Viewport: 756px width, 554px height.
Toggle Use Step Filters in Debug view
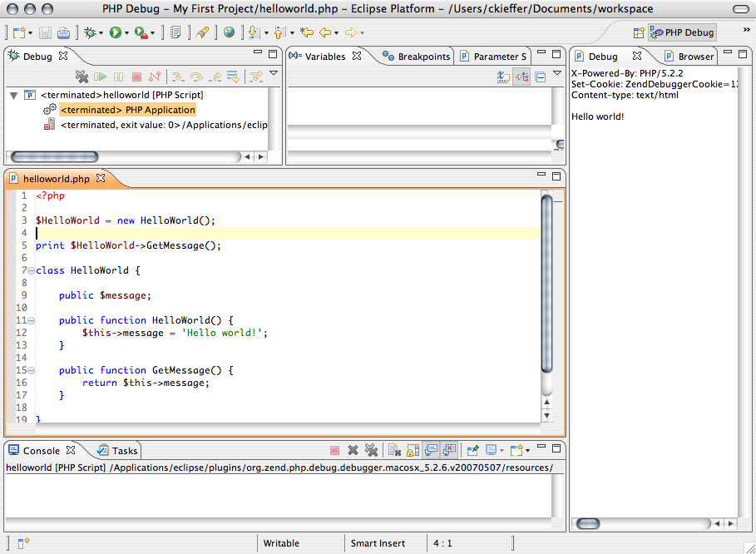(x=256, y=77)
